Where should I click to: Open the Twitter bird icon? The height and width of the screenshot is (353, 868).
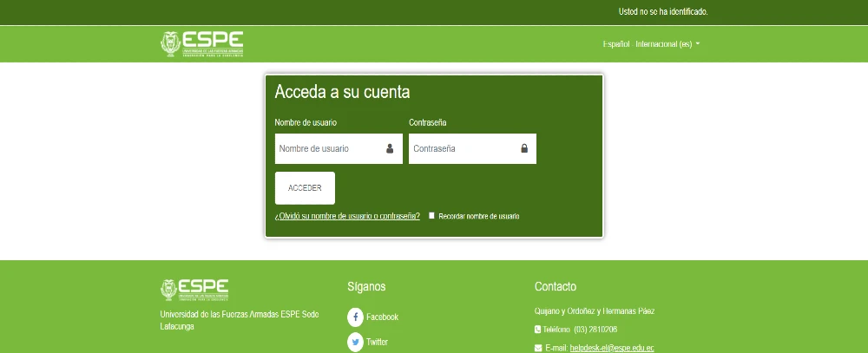coord(355,343)
